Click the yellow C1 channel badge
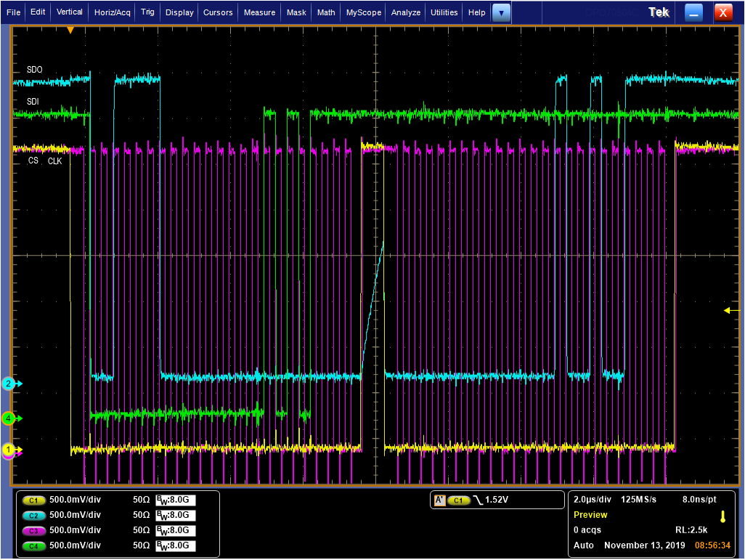Image resolution: width=745 pixels, height=560 pixels. [x=33, y=500]
